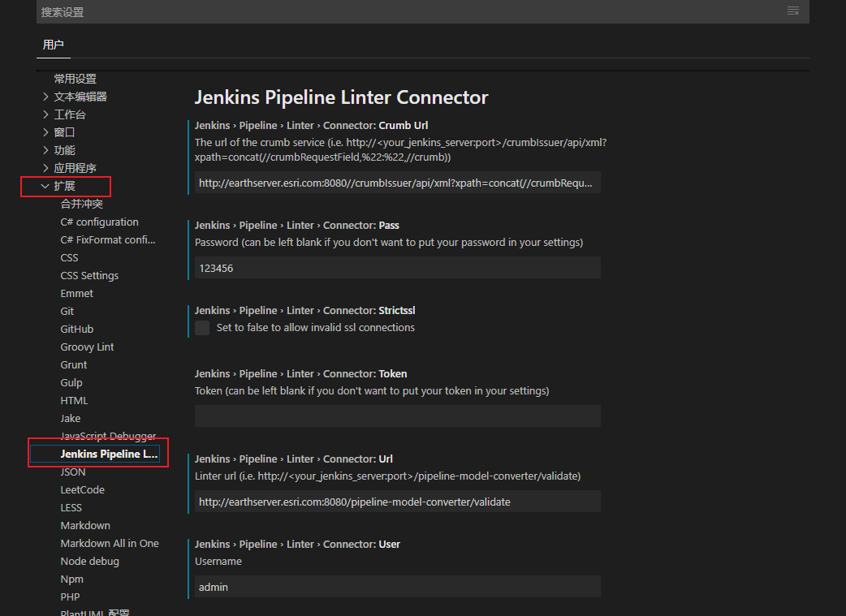The height and width of the screenshot is (616, 846).
Task: Expand the 文本编辑器 section
Action: [80, 96]
